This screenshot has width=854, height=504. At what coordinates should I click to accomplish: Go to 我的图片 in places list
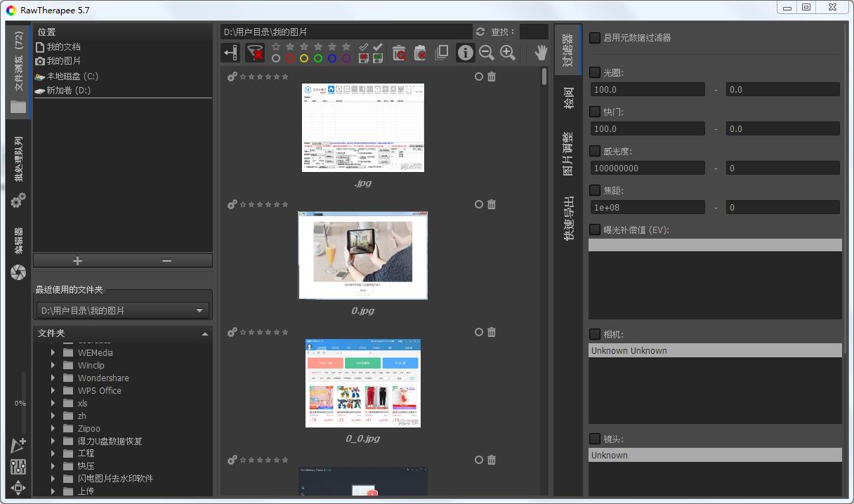coord(64,61)
